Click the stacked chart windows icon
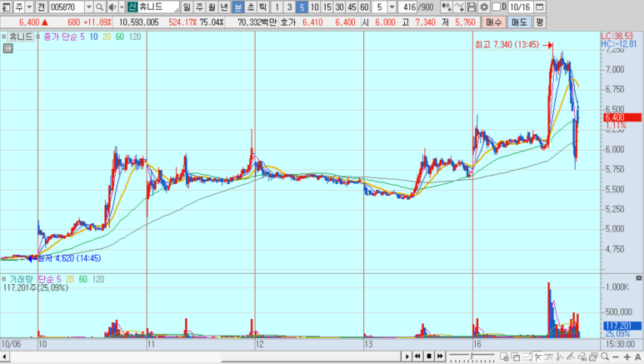This screenshot has width=644, height=364. [593, 357]
